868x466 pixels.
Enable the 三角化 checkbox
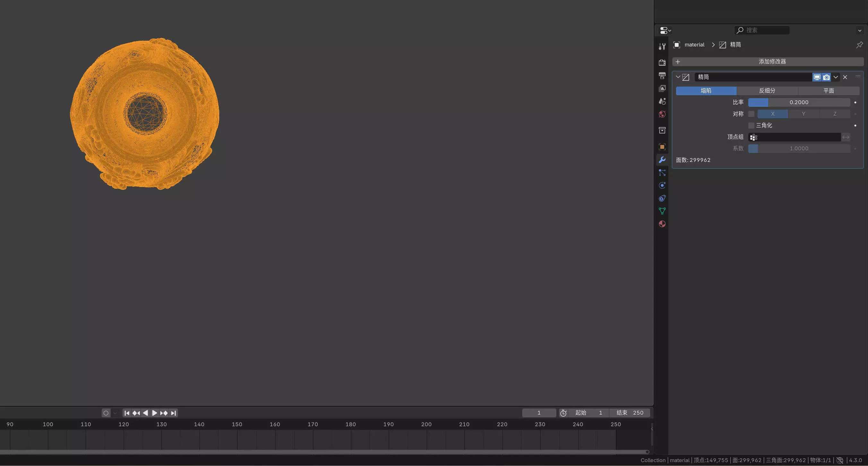pos(751,125)
